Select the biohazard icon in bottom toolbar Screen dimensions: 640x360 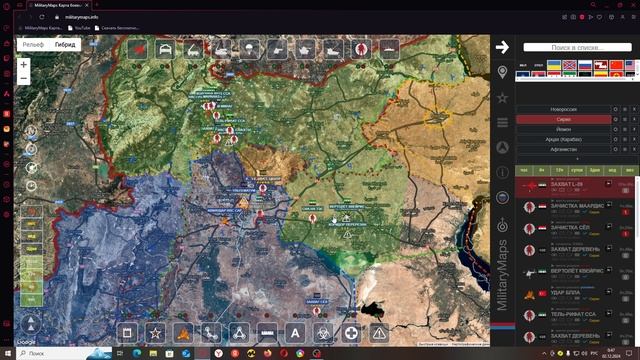(323, 333)
